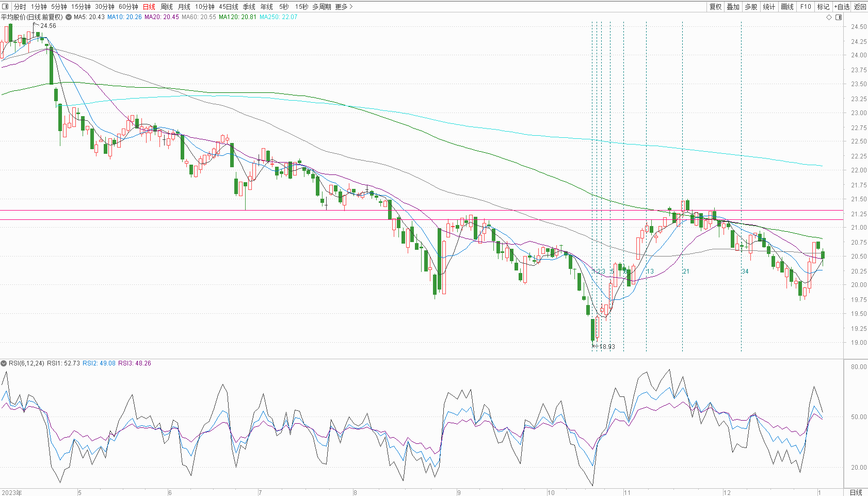Image resolution: width=868 pixels, height=496 pixels.
Task: Switch to the 季线 quarterly tab
Action: click(x=249, y=7)
